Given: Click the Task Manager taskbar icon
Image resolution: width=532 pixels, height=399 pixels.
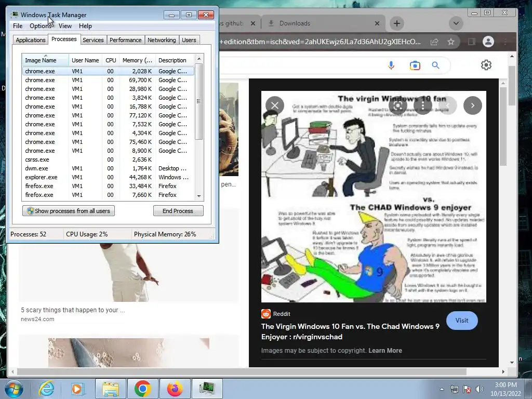Looking at the screenshot, I should [x=207, y=389].
